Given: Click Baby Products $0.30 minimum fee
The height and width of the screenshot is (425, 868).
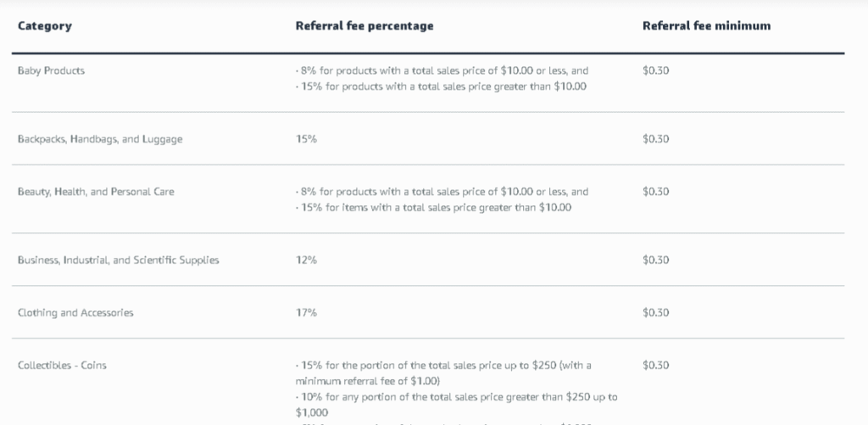Looking at the screenshot, I should (x=655, y=70).
